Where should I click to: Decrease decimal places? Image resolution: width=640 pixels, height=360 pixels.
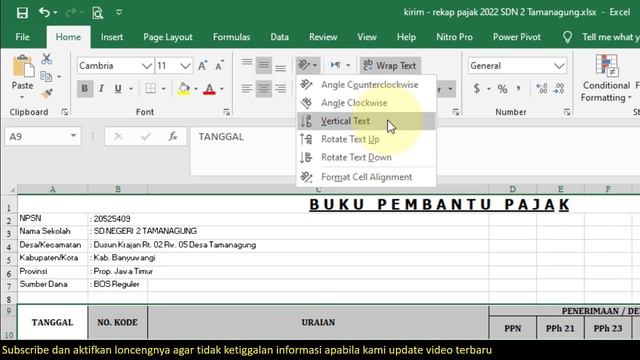point(558,89)
